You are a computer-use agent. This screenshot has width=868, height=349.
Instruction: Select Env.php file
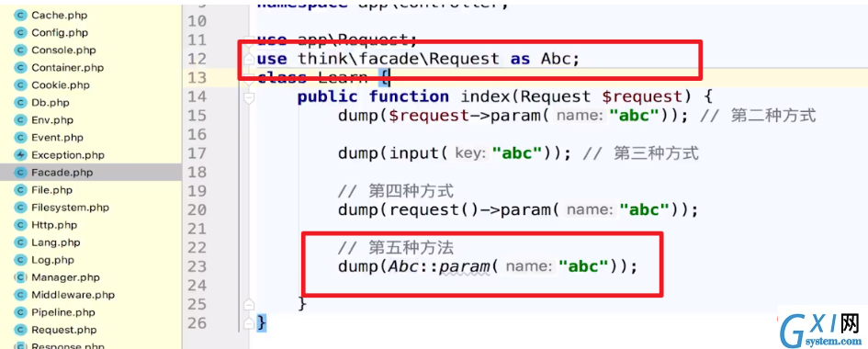[x=52, y=120]
